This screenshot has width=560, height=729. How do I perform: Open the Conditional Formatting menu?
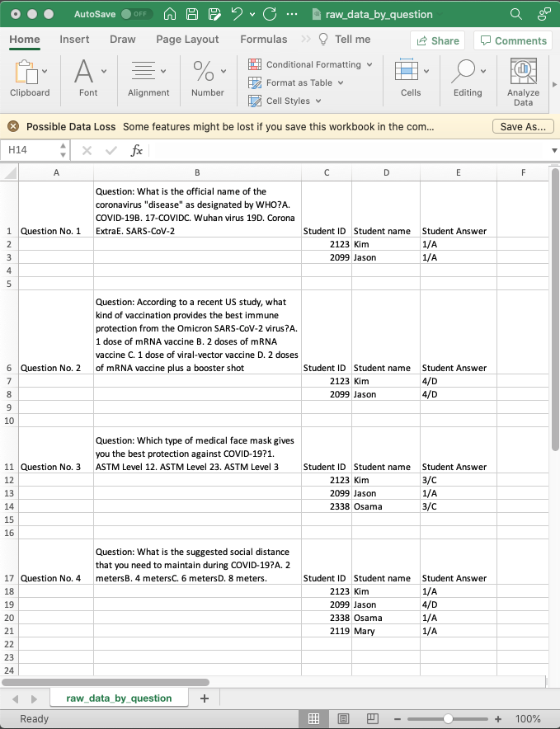pyautogui.click(x=310, y=64)
